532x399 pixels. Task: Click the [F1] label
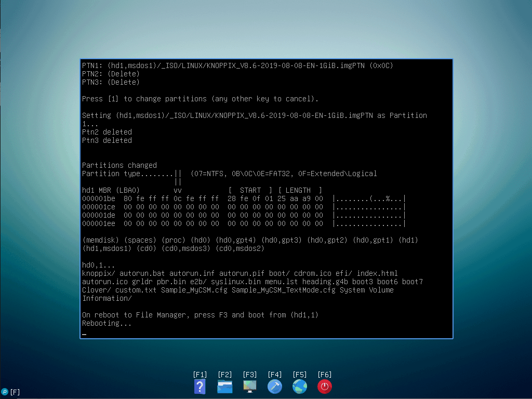click(x=200, y=375)
